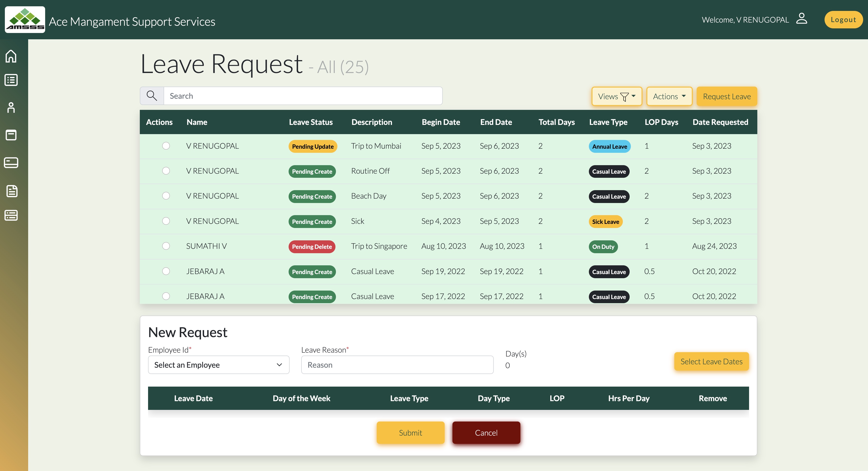Click the Leave Reason input field
Image resolution: width=868 pixels, height=471 pixels.
(x=397, y=365)
